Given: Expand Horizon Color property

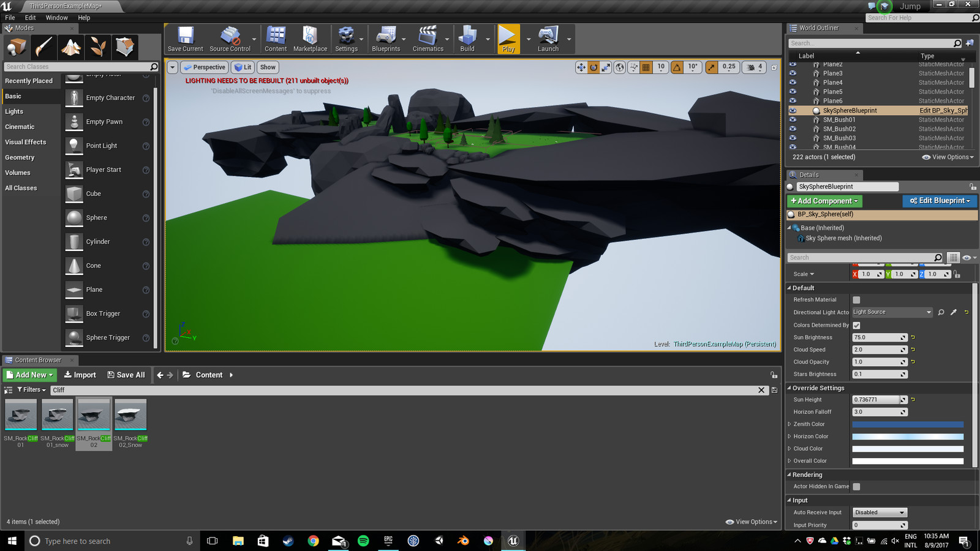Looking at the screenshot, I should (790, 437).
